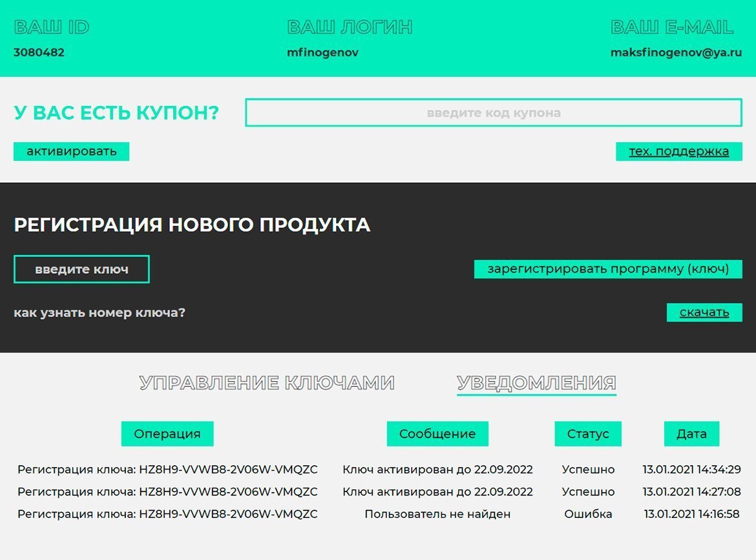Click the введите ключ input field

(x=81, y=269)
